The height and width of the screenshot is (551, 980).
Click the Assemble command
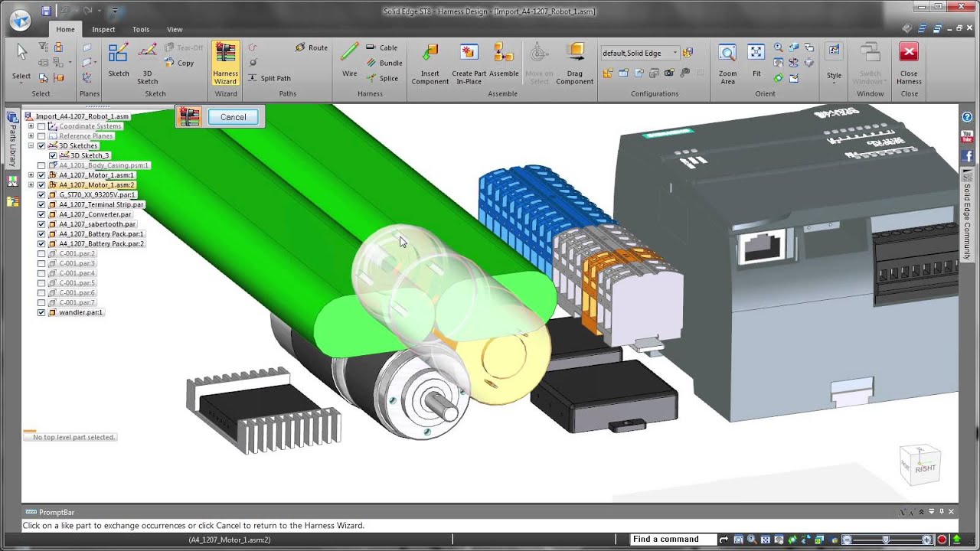tap(504, 60)
